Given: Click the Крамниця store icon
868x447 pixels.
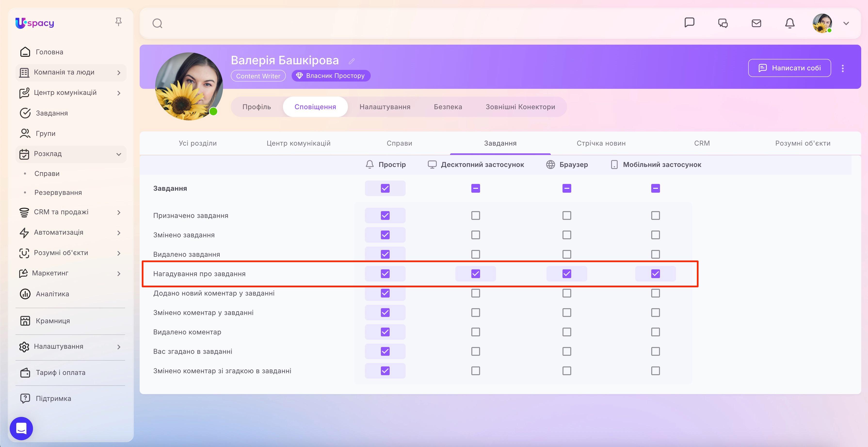Looking at the screenshot, I should (x=25, y=321).
